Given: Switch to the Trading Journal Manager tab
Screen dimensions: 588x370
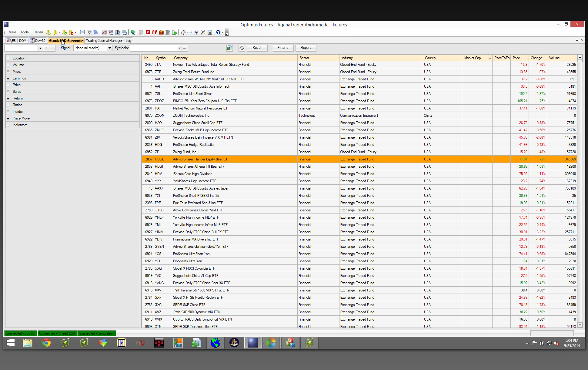Looking at the screenshot, I should click(104, 41).
